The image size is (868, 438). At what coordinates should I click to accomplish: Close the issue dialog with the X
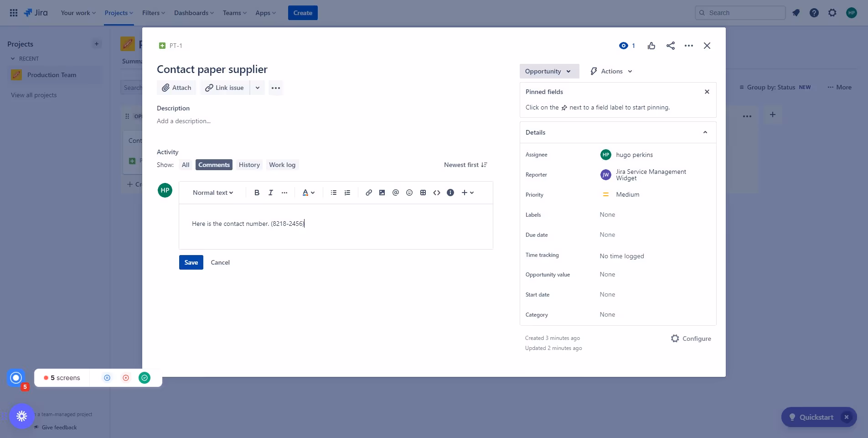(707, 46)
